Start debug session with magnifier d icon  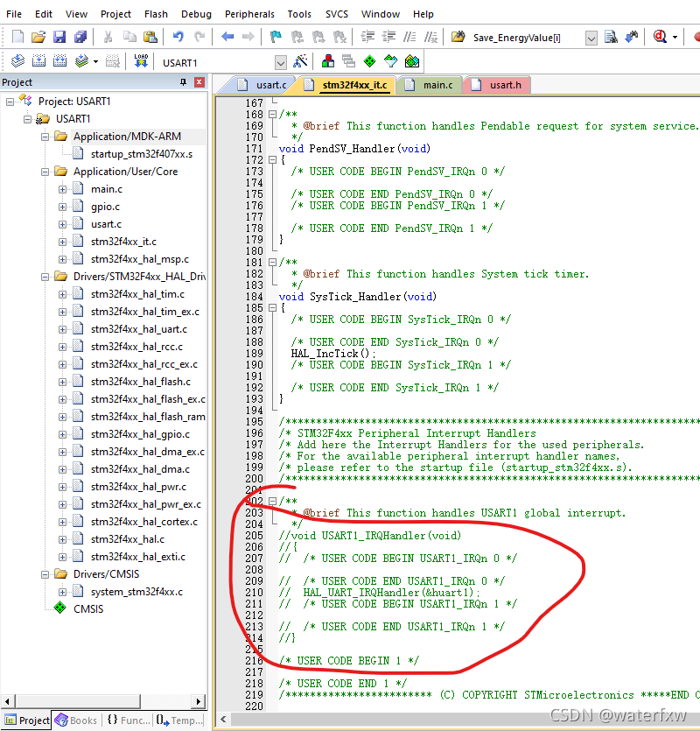[660, 37]
